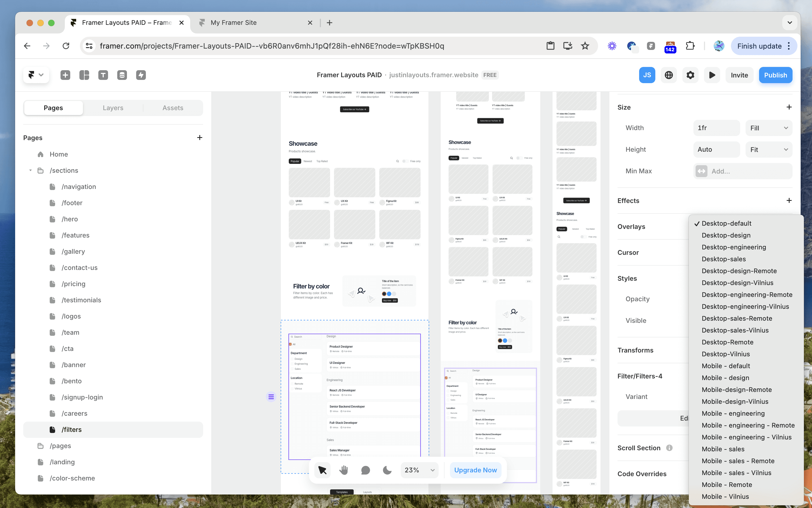This screenshot has height=508, width=812.
Task: Click the Preview play button
Action: click(712, 75)
